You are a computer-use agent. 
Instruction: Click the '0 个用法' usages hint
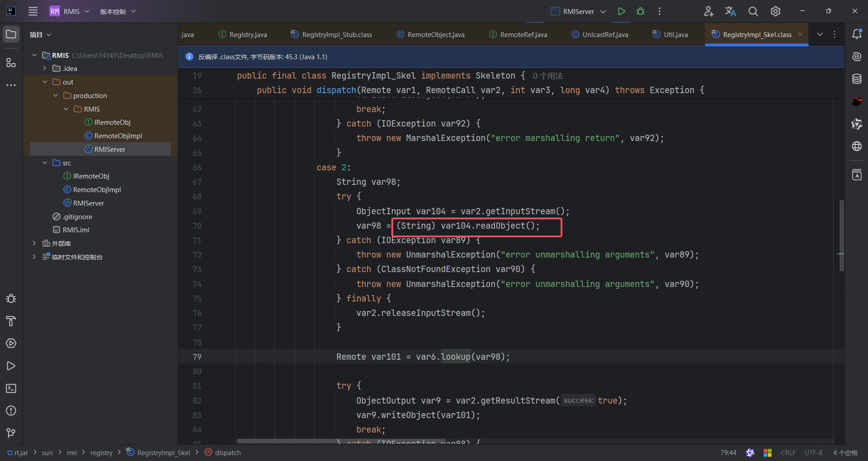click(547, 76)
